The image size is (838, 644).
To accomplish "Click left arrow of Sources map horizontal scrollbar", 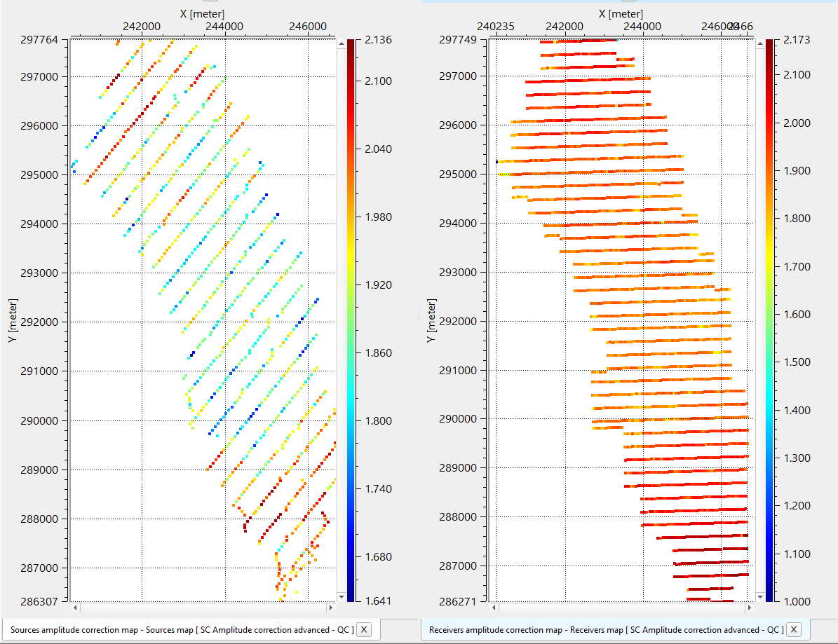I will click(x=76, y=607).
